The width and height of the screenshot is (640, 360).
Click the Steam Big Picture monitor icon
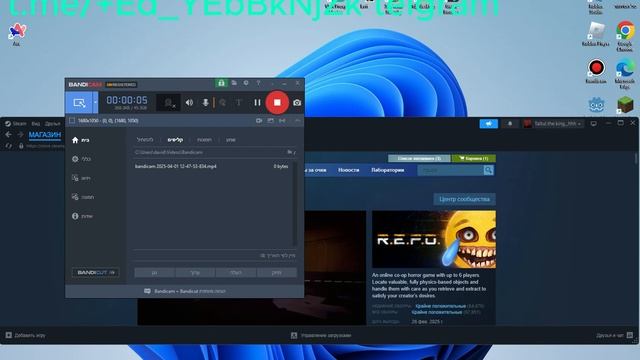[x=594, y=124]
